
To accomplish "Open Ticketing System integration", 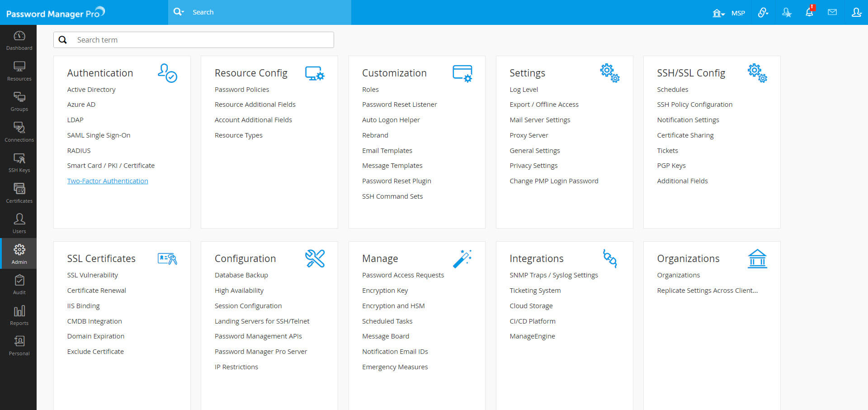I will 535,291.
